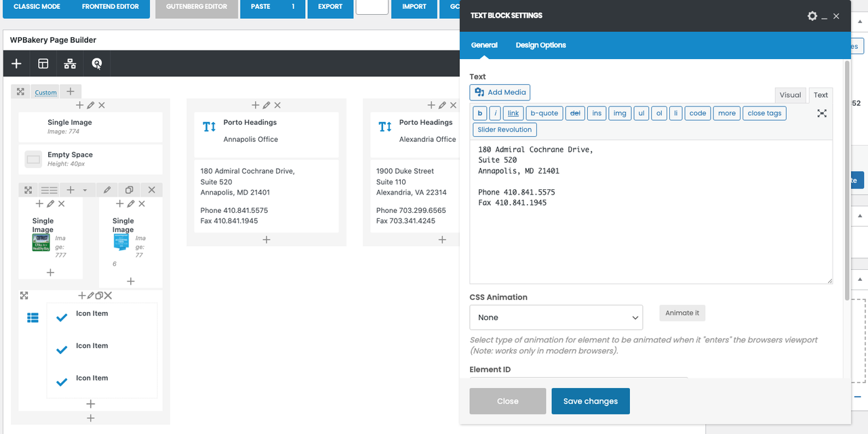Click the ul quicktag button
Screen dimensions: 868x434
[642, 113]
